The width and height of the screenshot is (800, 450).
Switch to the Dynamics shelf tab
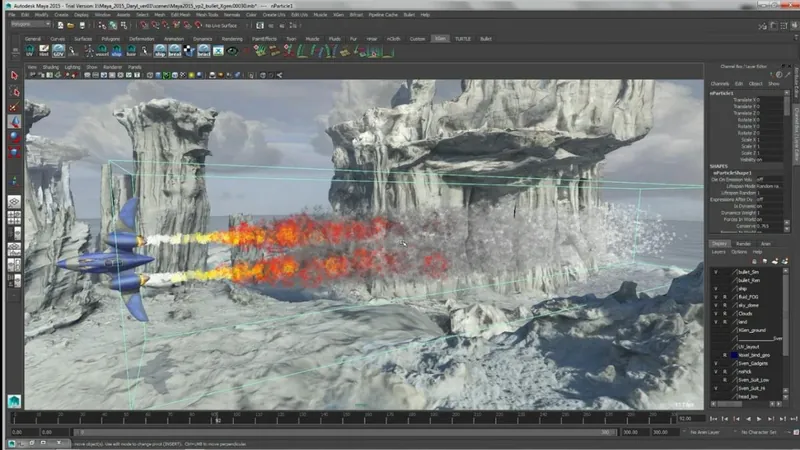[203, 39]
